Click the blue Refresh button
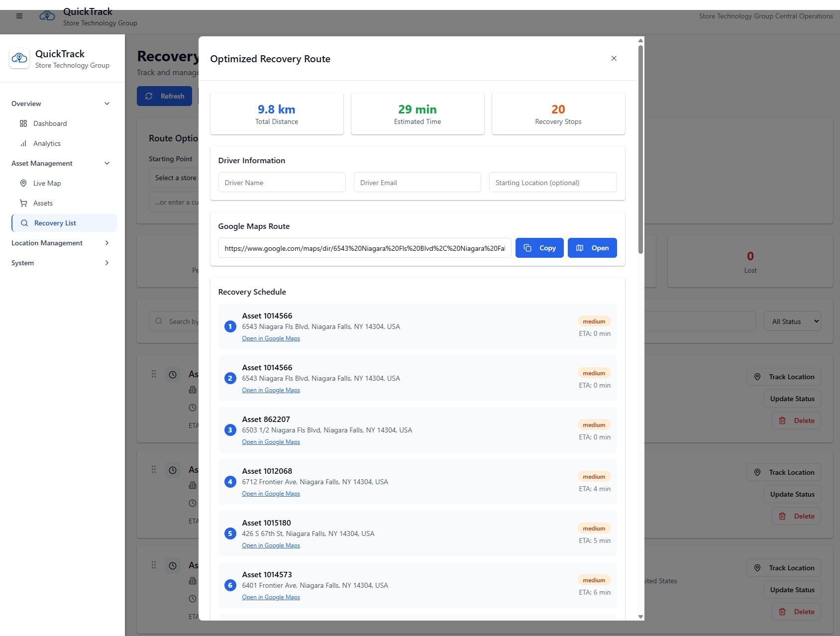Image resolution: width=840 pixels, height=636 pixels. [x=164, y=96]
